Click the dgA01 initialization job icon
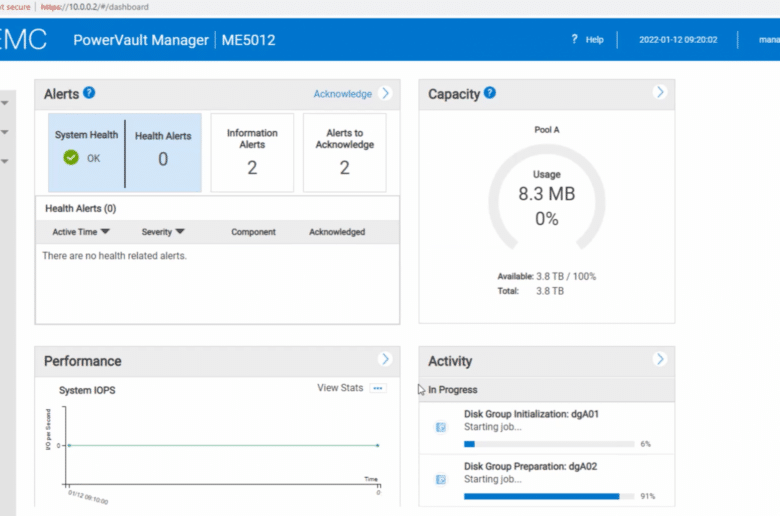 [x=441, y=427]
